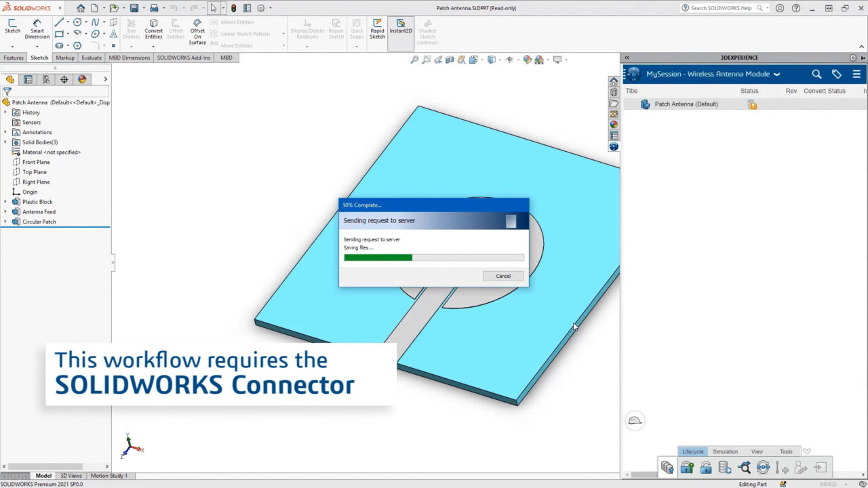Viewport: 868px width, 488px height.
Task: Expand the Antenna Feed feature
Action: pos(5,211)
